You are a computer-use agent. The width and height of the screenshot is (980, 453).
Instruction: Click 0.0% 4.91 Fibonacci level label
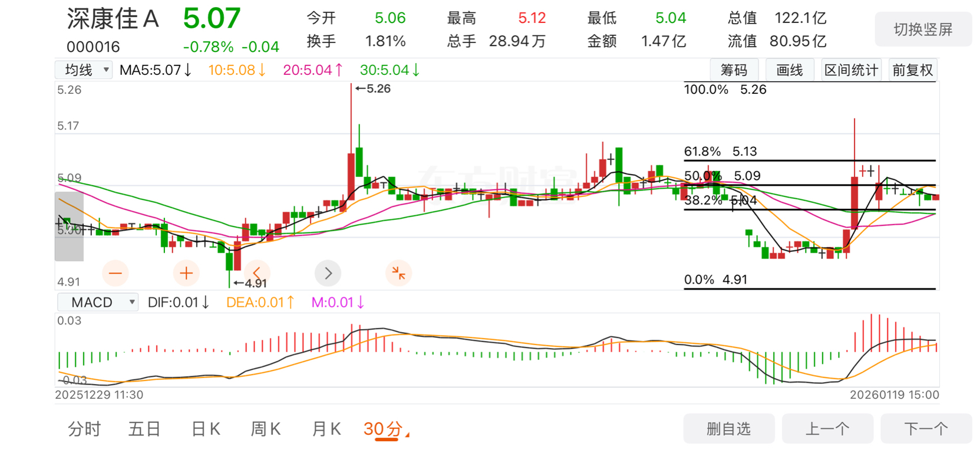(715, 280)
